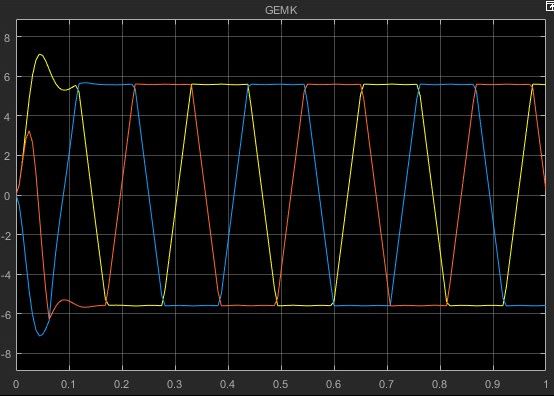Click the maximize axes icon at top-right corner
Screen dimensions: 554x396
[550, 7]
